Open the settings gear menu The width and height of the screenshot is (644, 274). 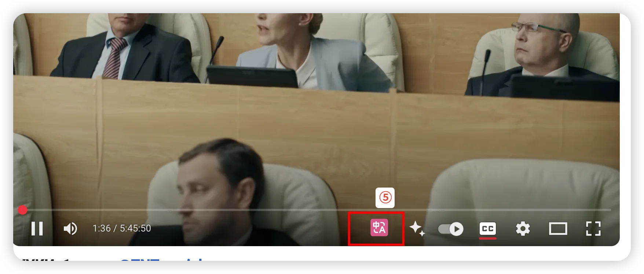click(523, 229)
